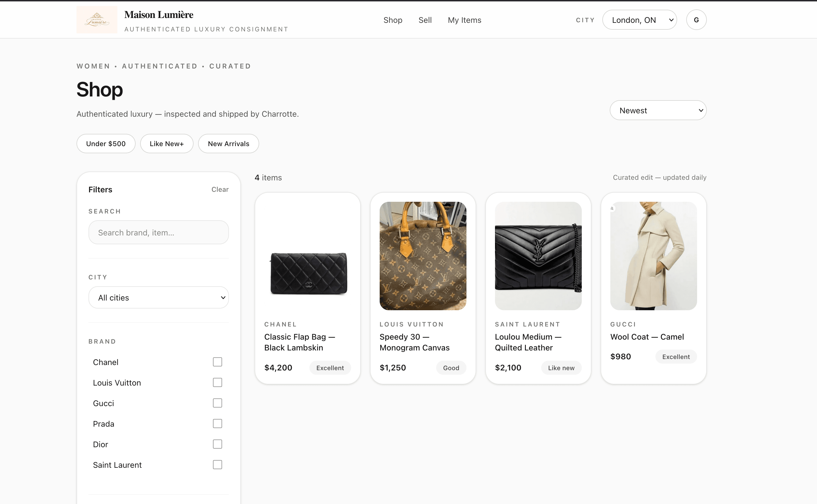This screenshot has height=504, width=817.
Task: Expand the London, ON city dropdown
Action: pyautogui.click(x=639, y=20)
